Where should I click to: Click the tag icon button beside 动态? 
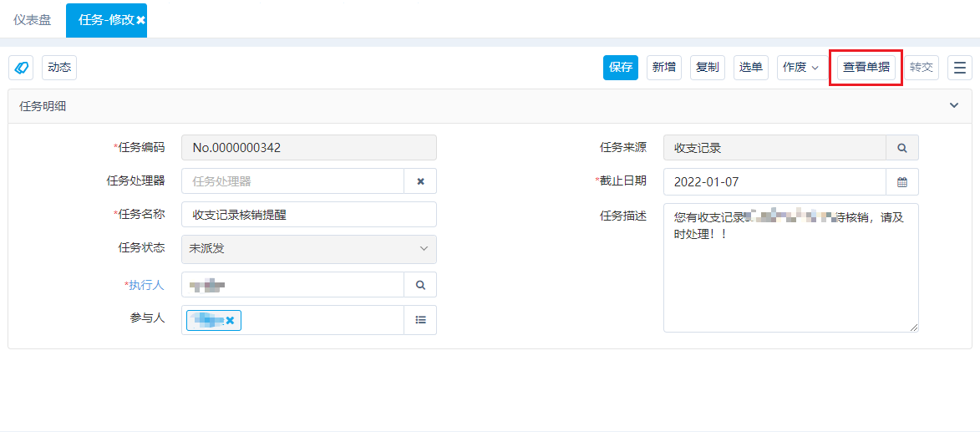coord(21,68)
